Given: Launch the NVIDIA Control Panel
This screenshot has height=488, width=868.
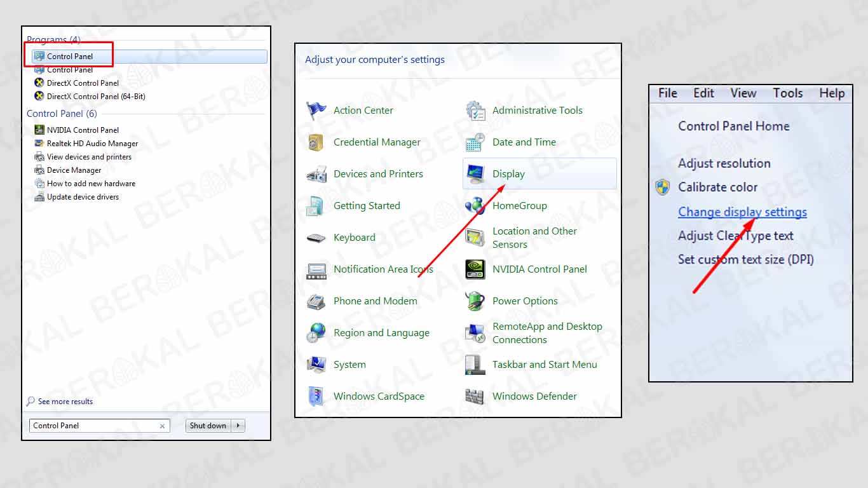Looking at the screenshot, I should coord(539,269).
